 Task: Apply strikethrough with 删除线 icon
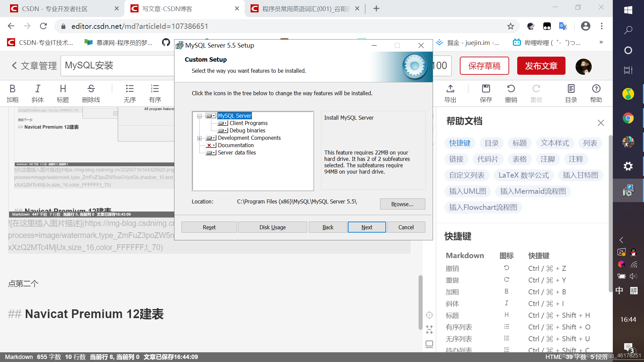91,94
